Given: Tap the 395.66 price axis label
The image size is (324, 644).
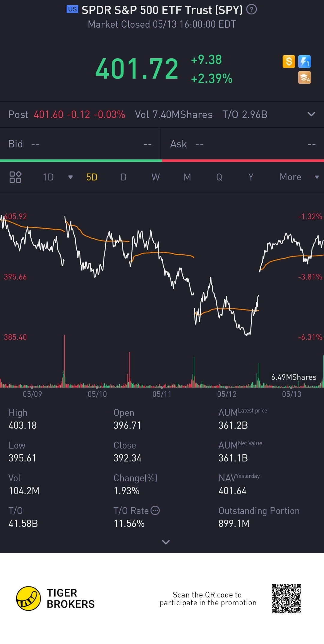Looking at the screenshot, I should [x=15, y=277].
